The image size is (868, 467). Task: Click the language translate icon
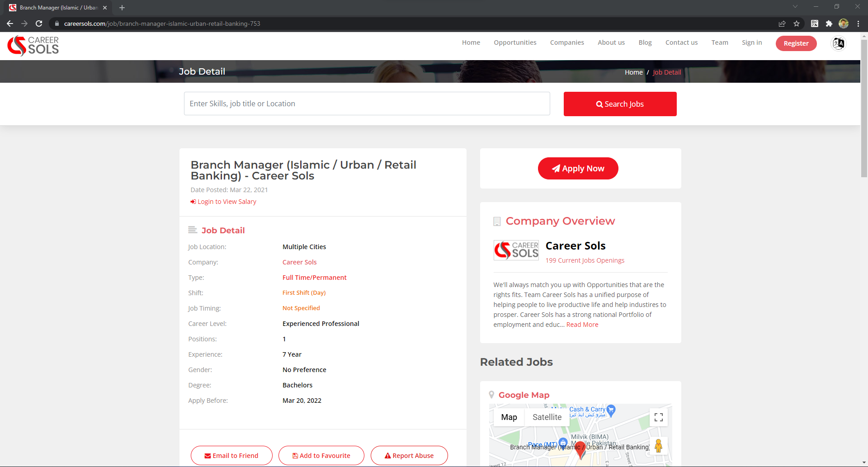coord(839,43)
